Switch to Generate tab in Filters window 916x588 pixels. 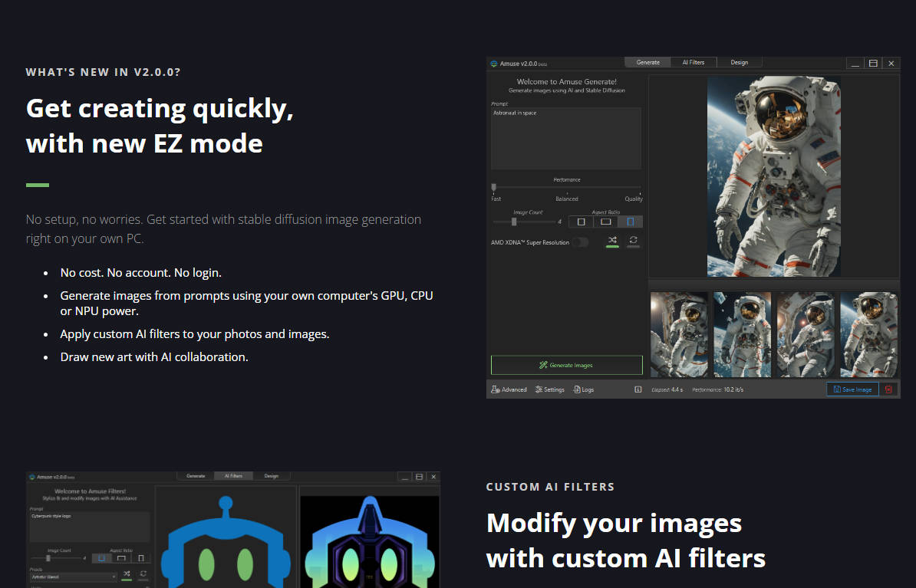tap(196, 476)
